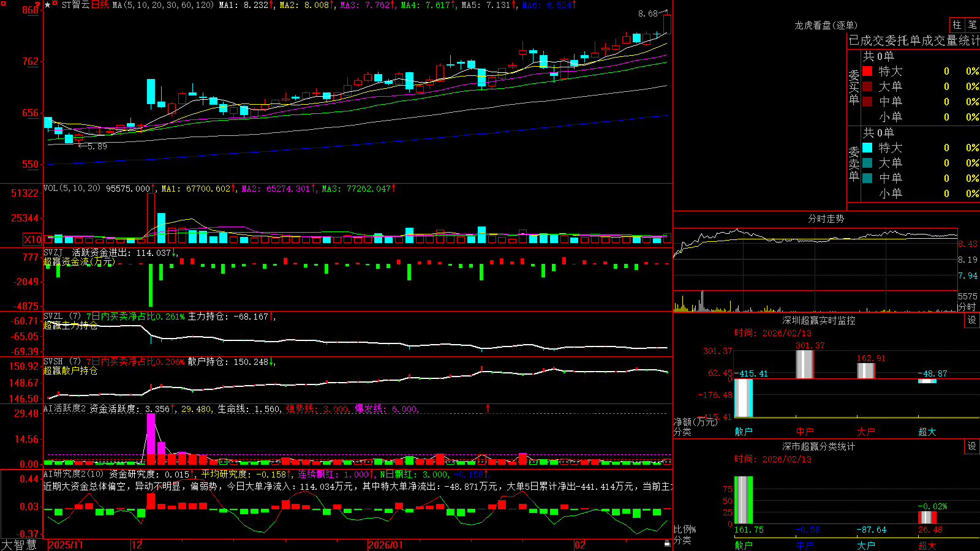Screen dimensions: 980x551
Task: Click the 5.89 low price annotation
Action: click(97, 146)
